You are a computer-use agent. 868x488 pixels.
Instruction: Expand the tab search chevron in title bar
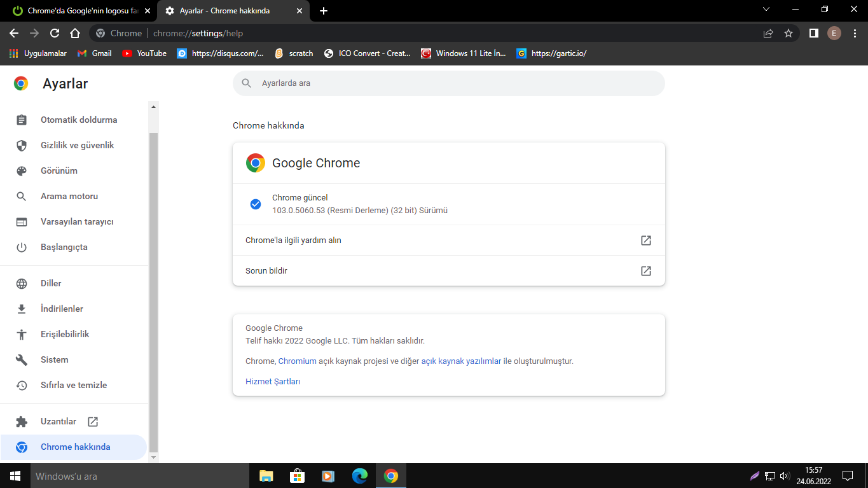pos(766,10)
